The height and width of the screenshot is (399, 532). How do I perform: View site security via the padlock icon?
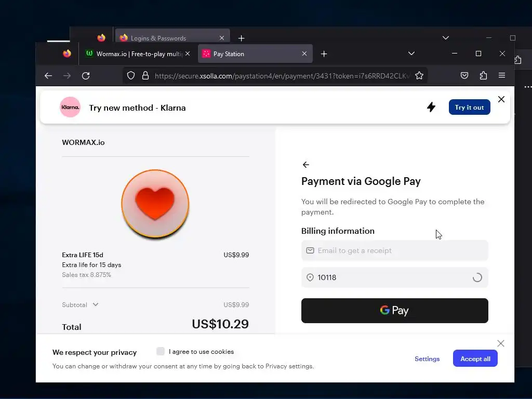point(145,76)
